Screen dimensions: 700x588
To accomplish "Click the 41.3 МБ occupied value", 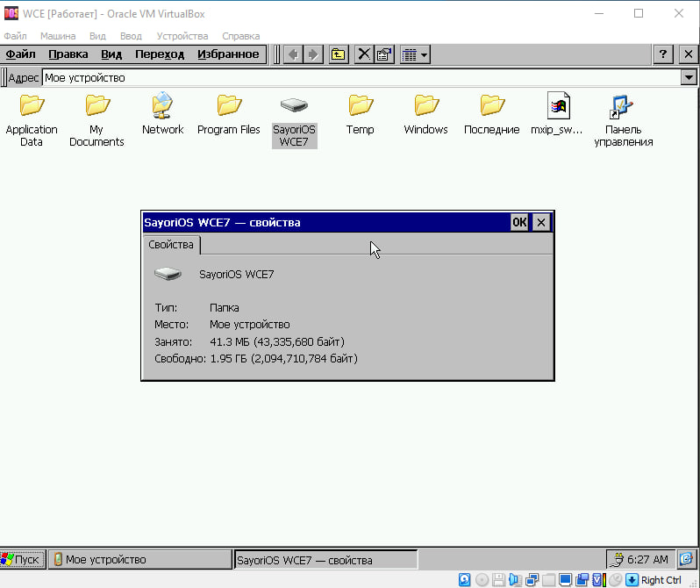I will pyautogui.click(x=277, y=341).
